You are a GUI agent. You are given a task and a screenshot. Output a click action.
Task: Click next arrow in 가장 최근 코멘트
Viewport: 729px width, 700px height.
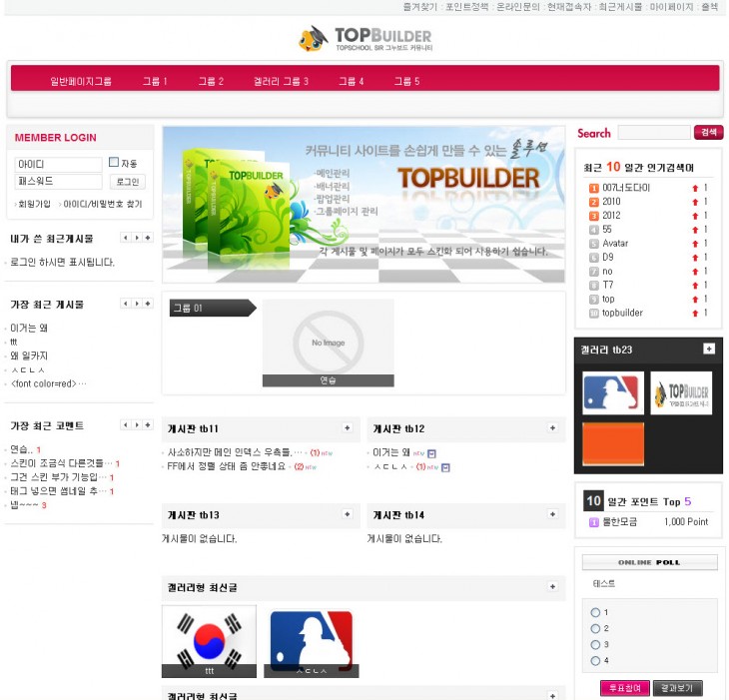click(x=137, y=424)
